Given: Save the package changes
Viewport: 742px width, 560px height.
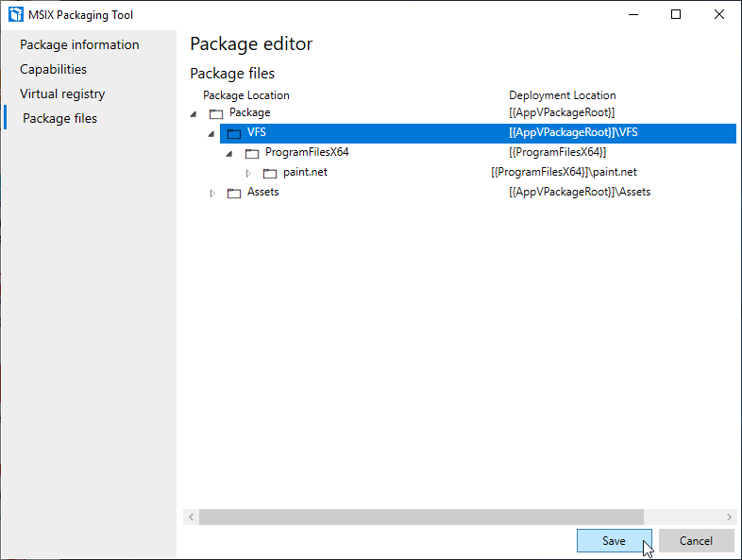Looking at the screenshot, I should click(614, 541).
